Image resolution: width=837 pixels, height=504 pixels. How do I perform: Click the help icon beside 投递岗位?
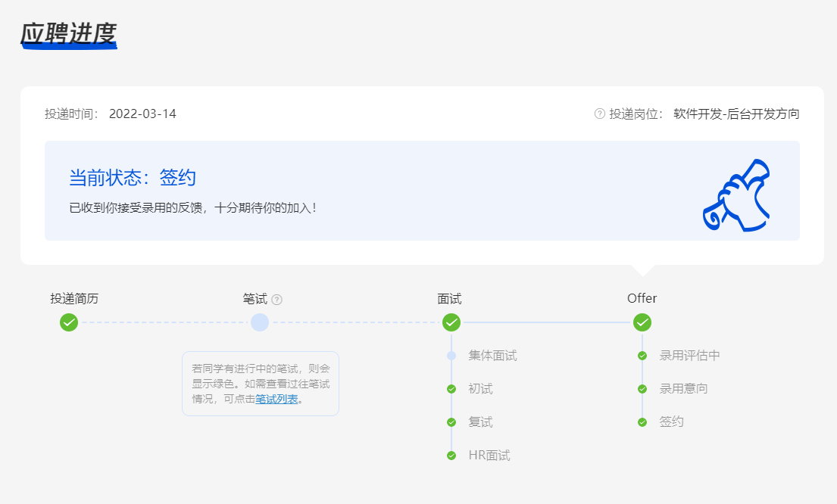click(600, 114)
